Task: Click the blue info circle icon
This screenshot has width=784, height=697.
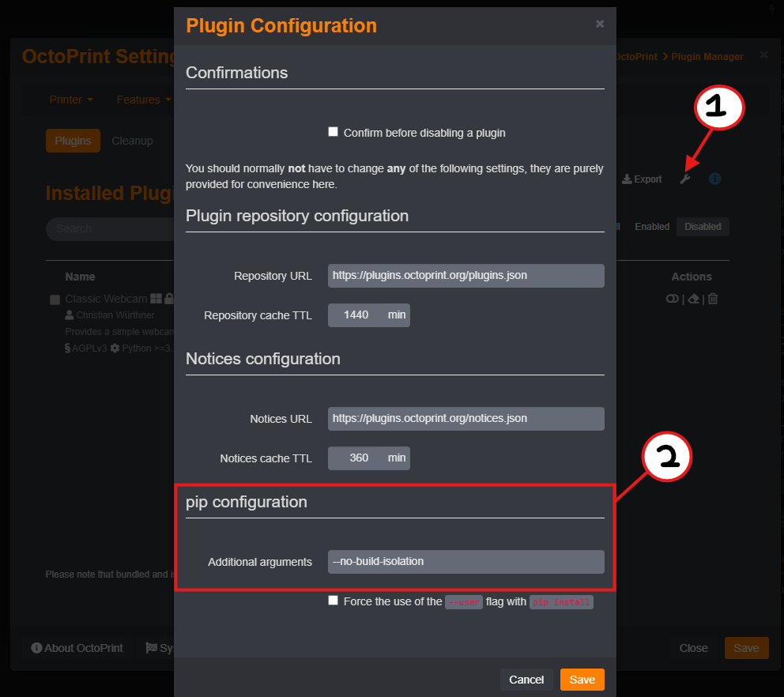Action: pos(714,179)
